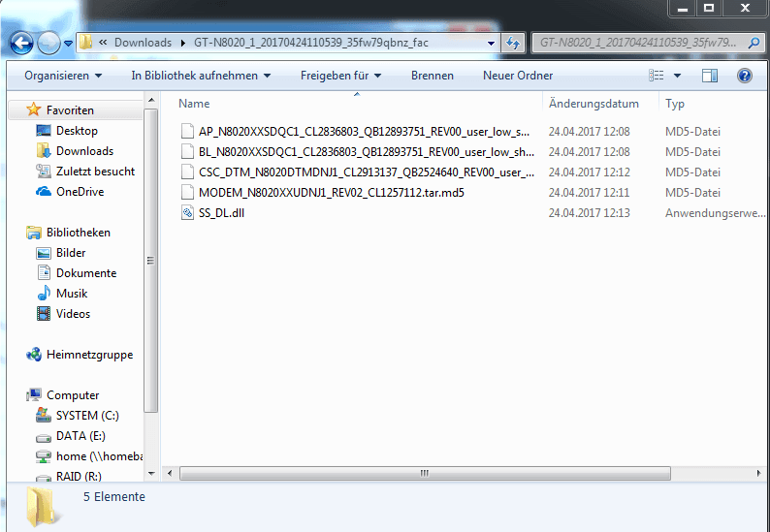Click the magnifier search icon

754,43
